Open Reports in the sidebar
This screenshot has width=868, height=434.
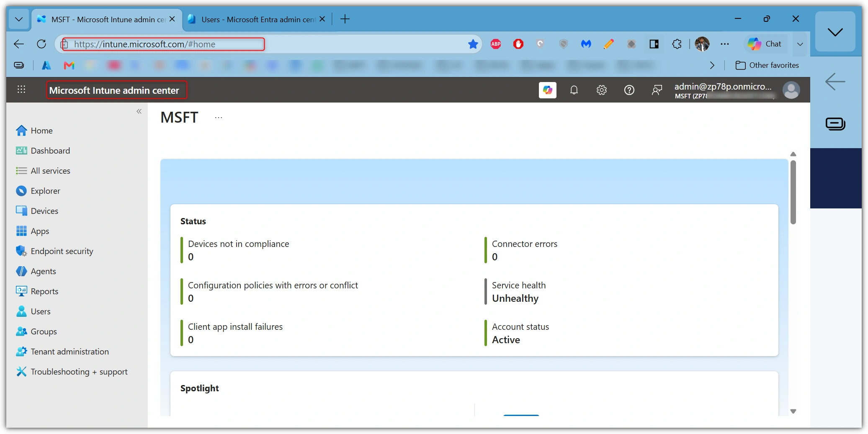click(37, 291)
